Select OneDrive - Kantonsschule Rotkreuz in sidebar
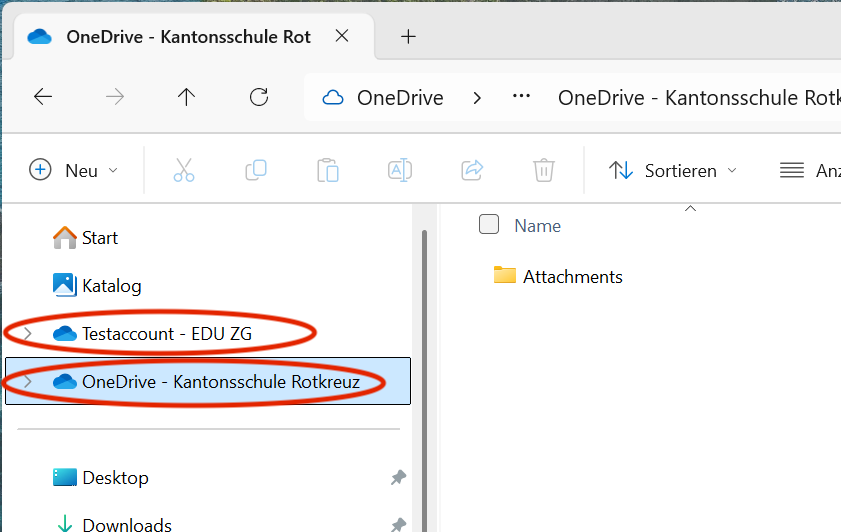 click(208, 381)
